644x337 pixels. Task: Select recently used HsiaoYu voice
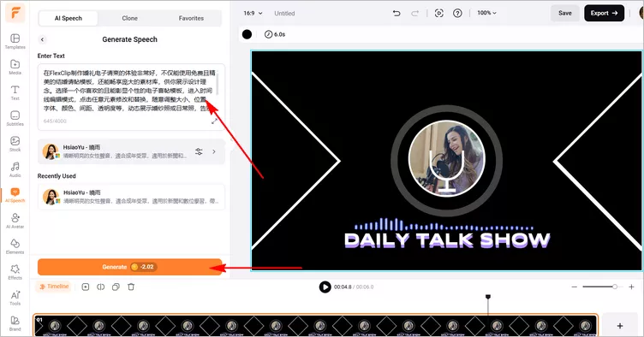(x=131, y=197)
